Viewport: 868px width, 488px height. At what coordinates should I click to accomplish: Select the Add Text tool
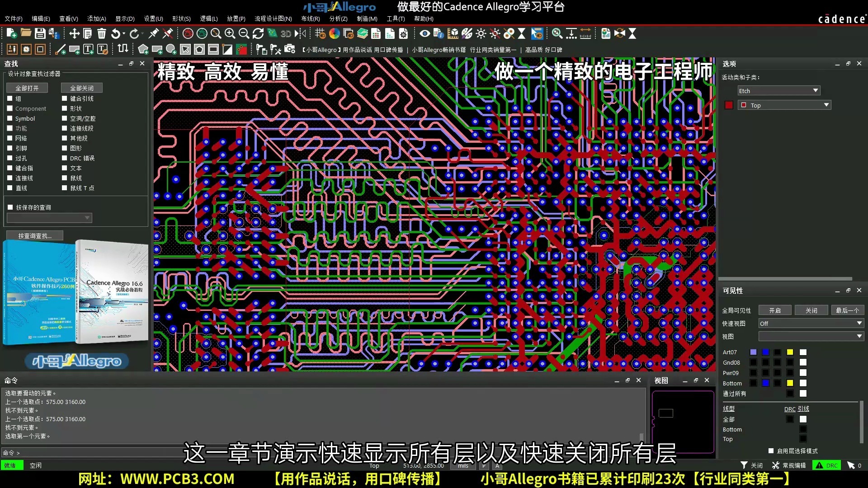coord(89,49)
